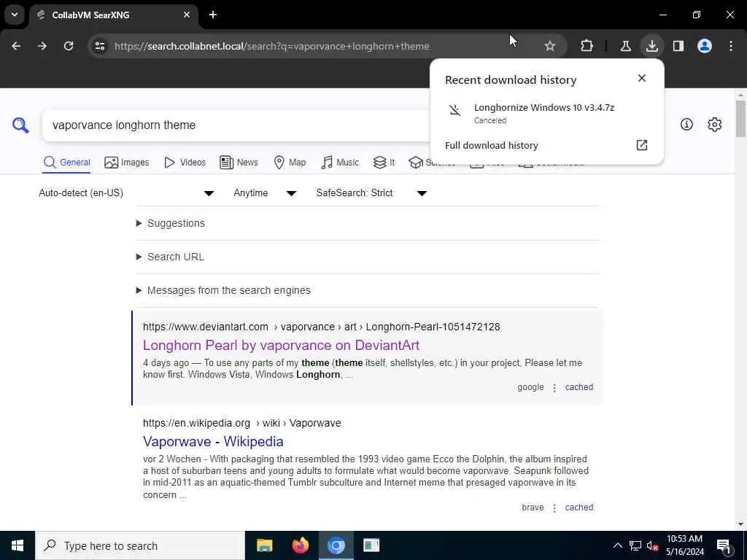
Task: Open Vaporwave - Wikipedia result
Action: (213, 441)
